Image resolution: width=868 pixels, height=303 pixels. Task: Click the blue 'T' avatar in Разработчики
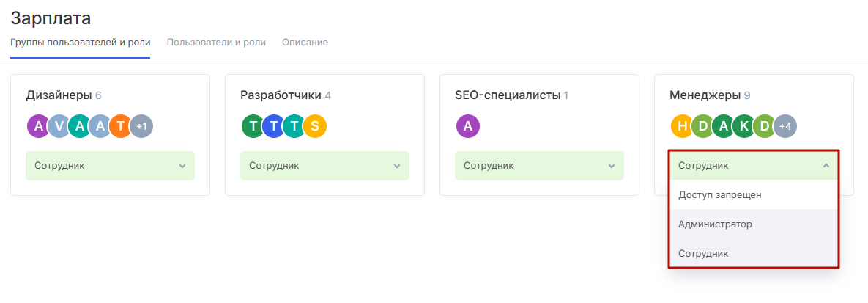point(273,126)
